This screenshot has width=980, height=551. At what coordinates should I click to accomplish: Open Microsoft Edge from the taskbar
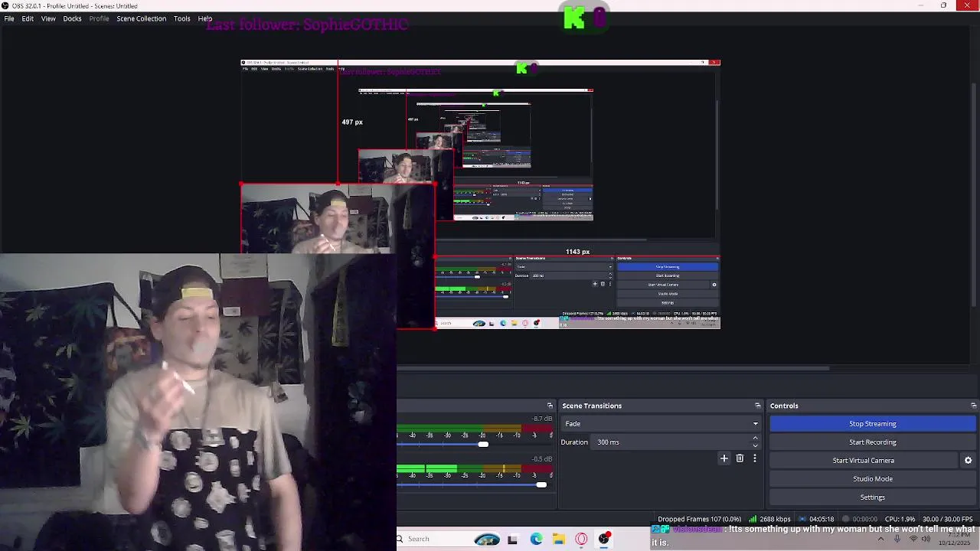pos(536,539)
